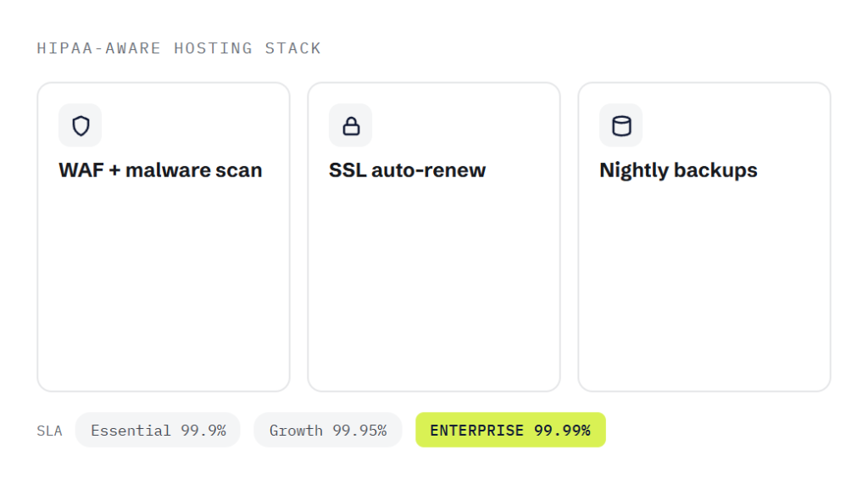The image size is (868, 484).
Task: Click the shield icon on the WAF card
Action: point(81,125)
